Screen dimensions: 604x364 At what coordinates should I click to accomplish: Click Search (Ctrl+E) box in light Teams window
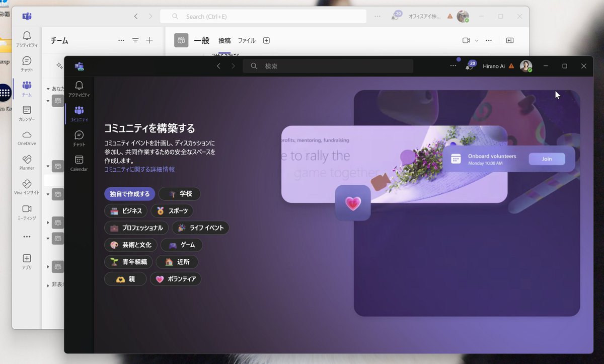click(x=263, y=17)
